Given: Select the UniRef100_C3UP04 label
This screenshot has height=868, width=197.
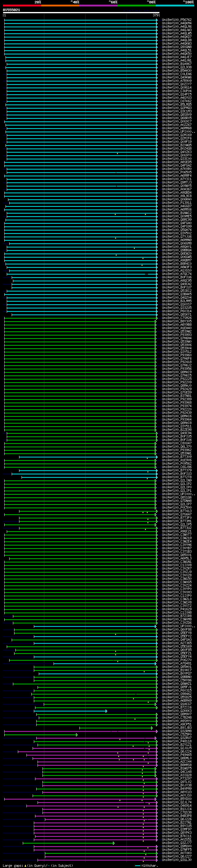Looking at the screenshot, I should pos(177,91).
